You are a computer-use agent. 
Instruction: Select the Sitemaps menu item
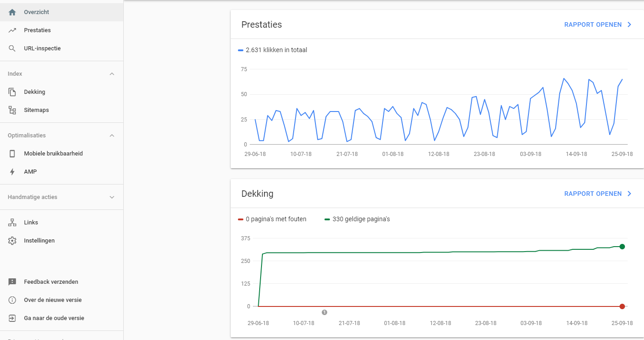[36, 110]
